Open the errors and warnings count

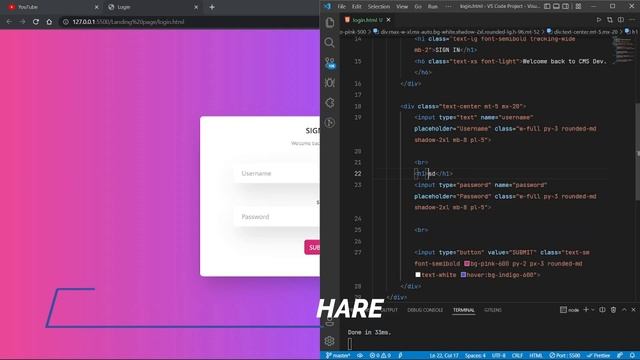(x=380, y=356)
